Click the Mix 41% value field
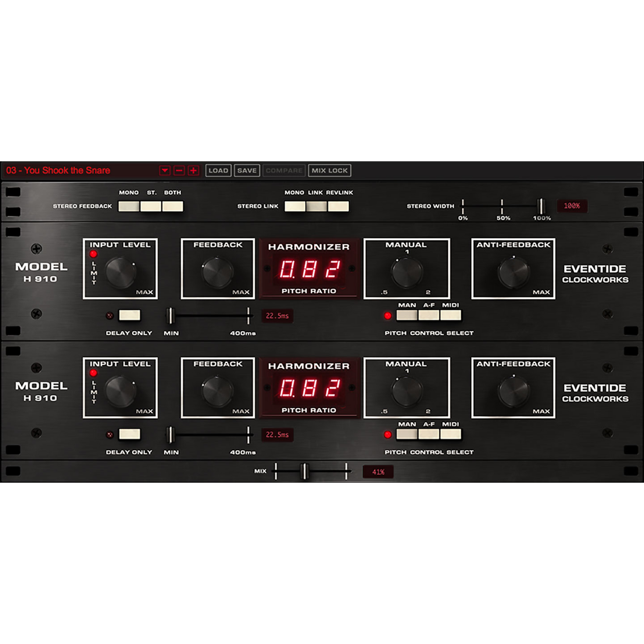Screen dimensions: 644x644 click(x=378, y=472)
